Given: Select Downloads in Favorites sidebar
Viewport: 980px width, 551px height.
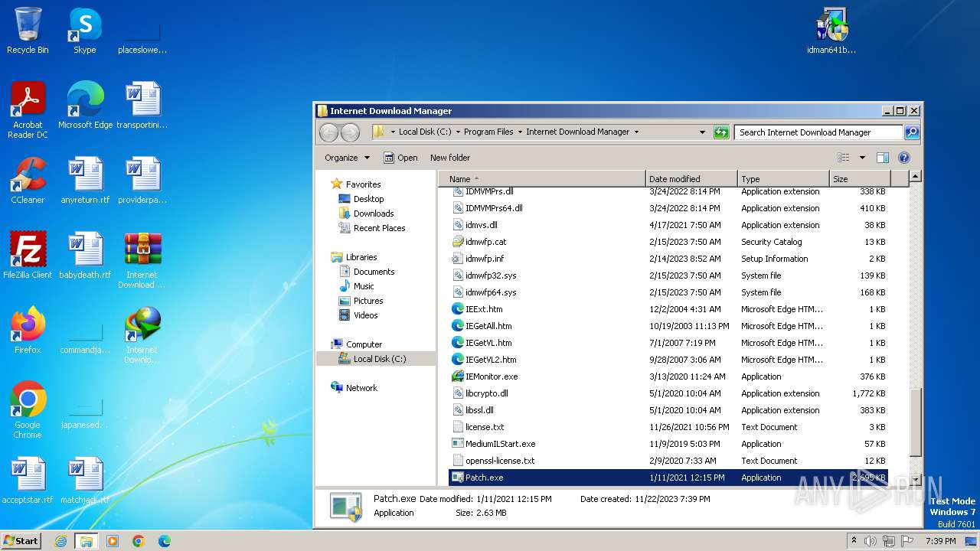Looking at the screenshot, I should (374, 214).
